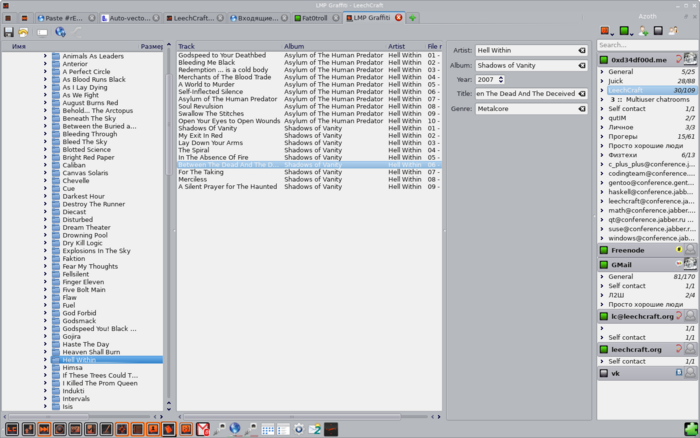Select the Hell Within folder

(x=106, y=360)
